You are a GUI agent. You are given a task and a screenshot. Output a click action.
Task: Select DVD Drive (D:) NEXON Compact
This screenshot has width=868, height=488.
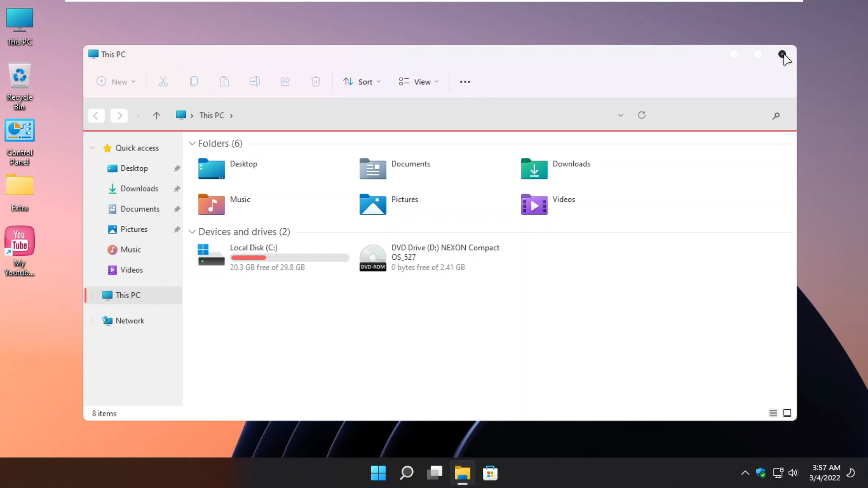tap(429, 257)
